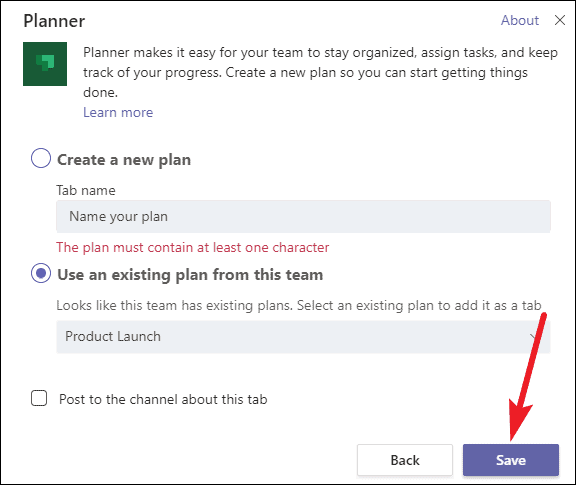
Task: Click the red plan name error message
Action: click(x=192, y=248)
